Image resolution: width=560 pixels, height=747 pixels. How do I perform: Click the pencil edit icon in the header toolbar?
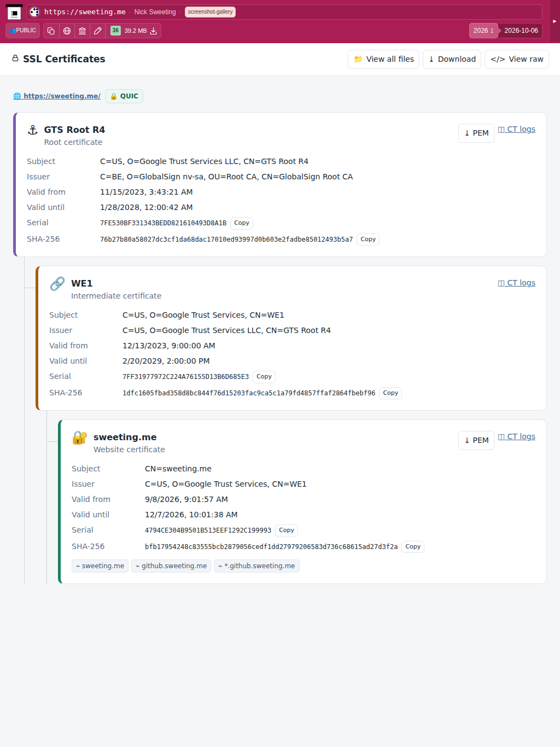click(98, 31)
